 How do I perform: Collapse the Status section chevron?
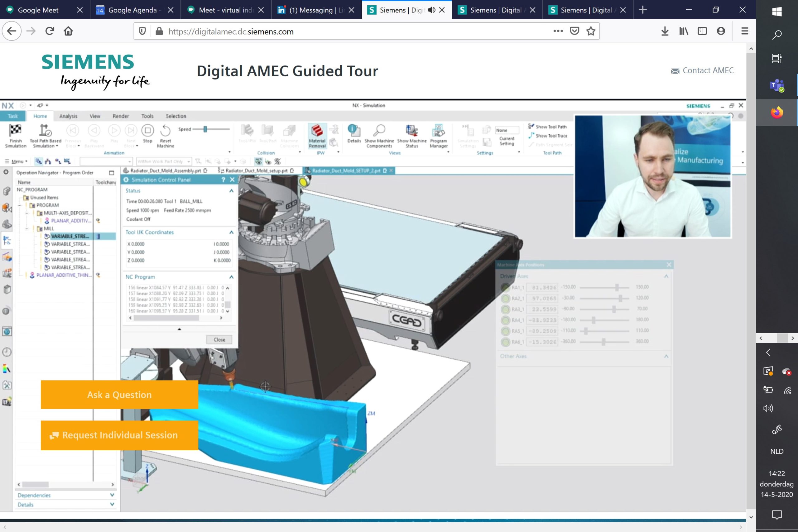231,191
